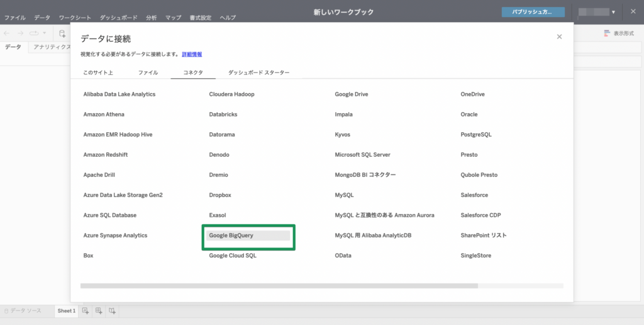644x325 pixels.
Task: Click the new data source toolbar icon
Action: [x=62, y=33]
